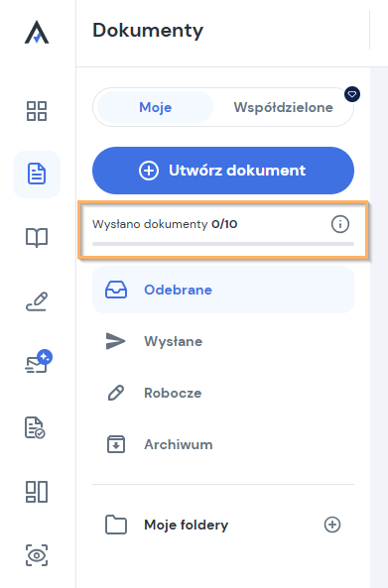Switch to the Moje tab
Screen dimensions: 388x588
point(156,107)
